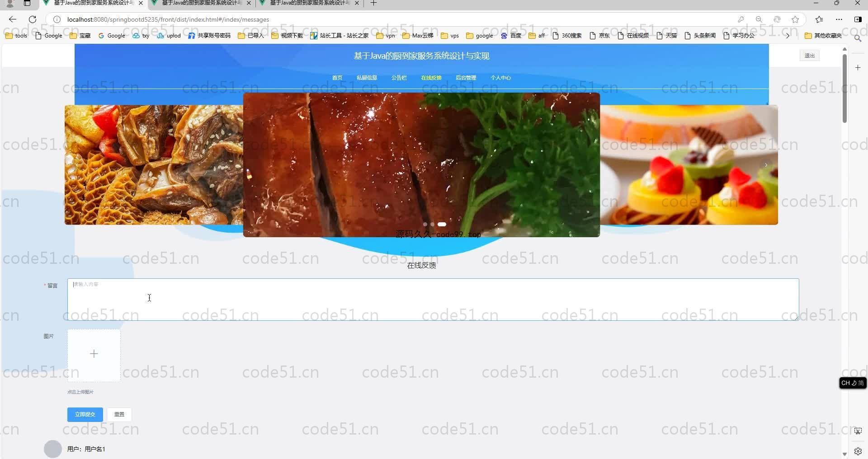The height and width of the screenshot is (459, 868).
Task: Open the sidebar settings gear icon
Action: pos(858,451)
